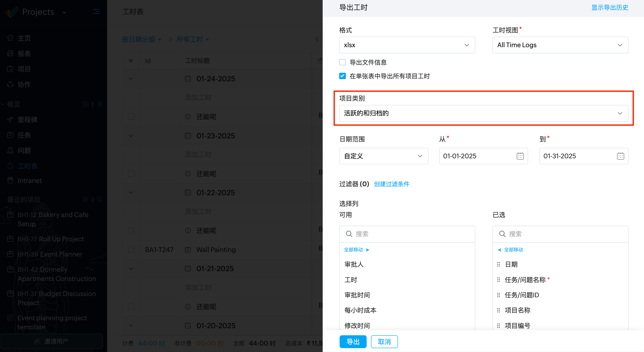Enable the 导出文件信息 checkbox
This screenshot has height=352, width=644.
[x=342, y=62]
